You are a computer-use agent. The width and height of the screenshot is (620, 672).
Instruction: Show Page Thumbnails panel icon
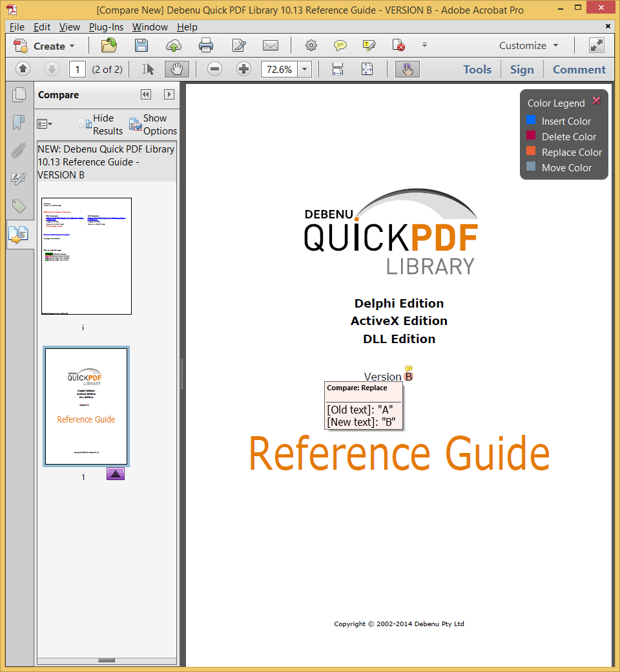19,95
